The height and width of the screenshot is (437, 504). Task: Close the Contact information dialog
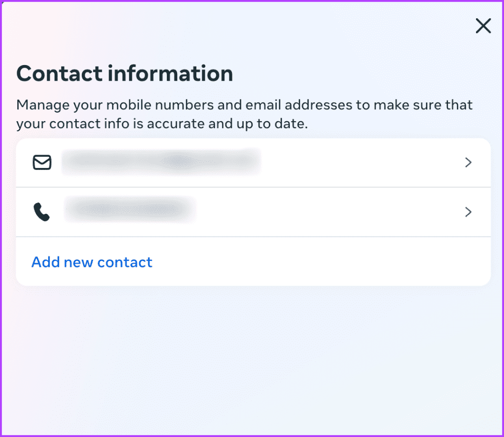[483, 26]
